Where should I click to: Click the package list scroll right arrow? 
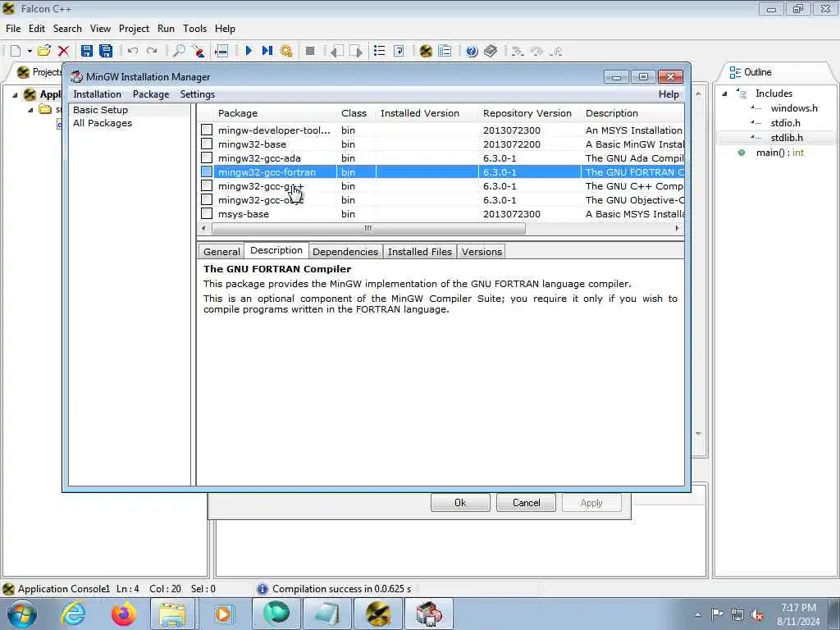[x=677, y=228]
